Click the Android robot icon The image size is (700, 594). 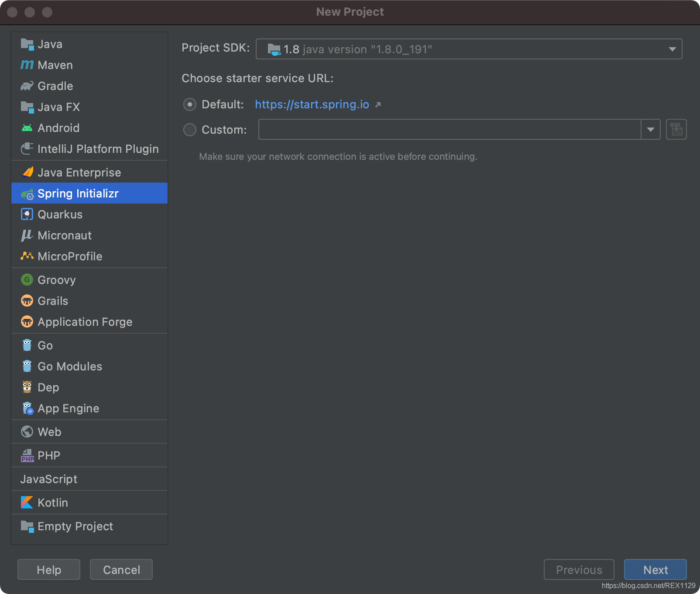(27, 128)
